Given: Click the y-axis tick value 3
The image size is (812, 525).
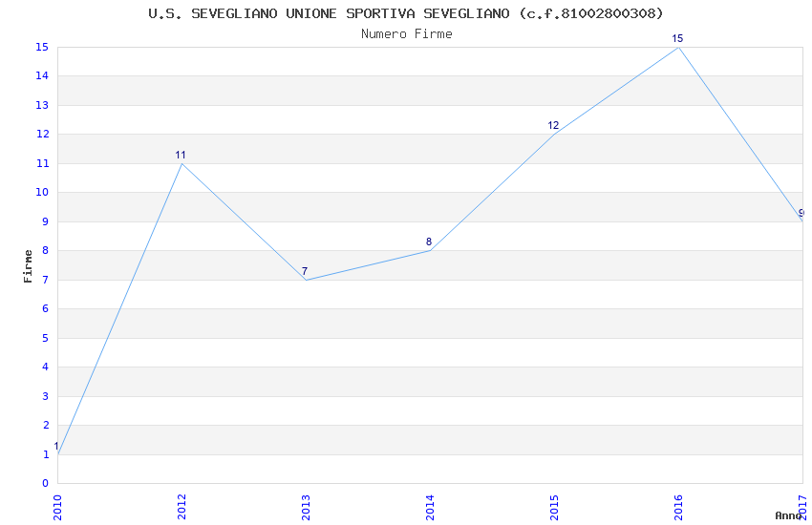Looking at the screenshot, I should [46, 396].
